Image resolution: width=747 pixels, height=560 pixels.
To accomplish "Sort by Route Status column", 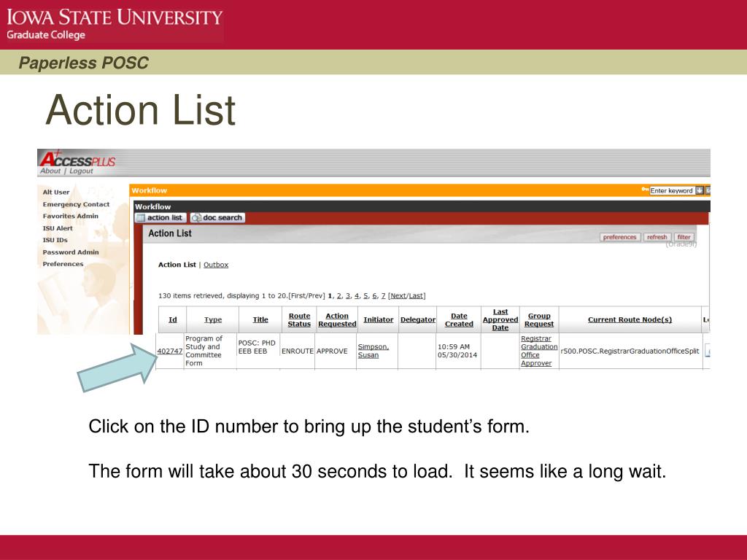I will (x=299, y=319).
